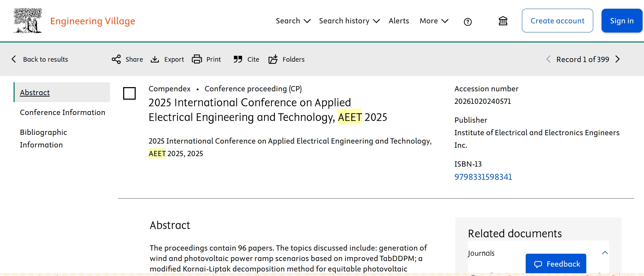Click the Cite quotation icon
644x276 pixels.
[238, 59]
